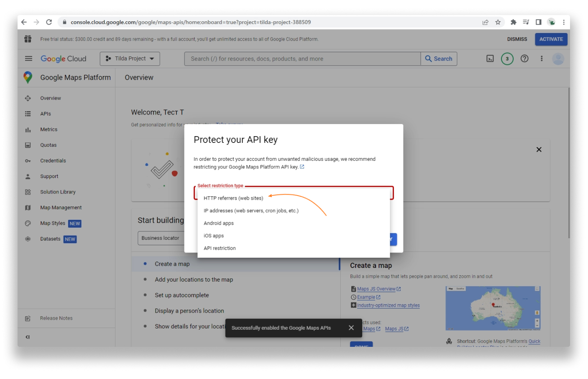Viewport: 588px width, 379px height.
Task: Select Add your locations to the map
Action: click(194, 280)
